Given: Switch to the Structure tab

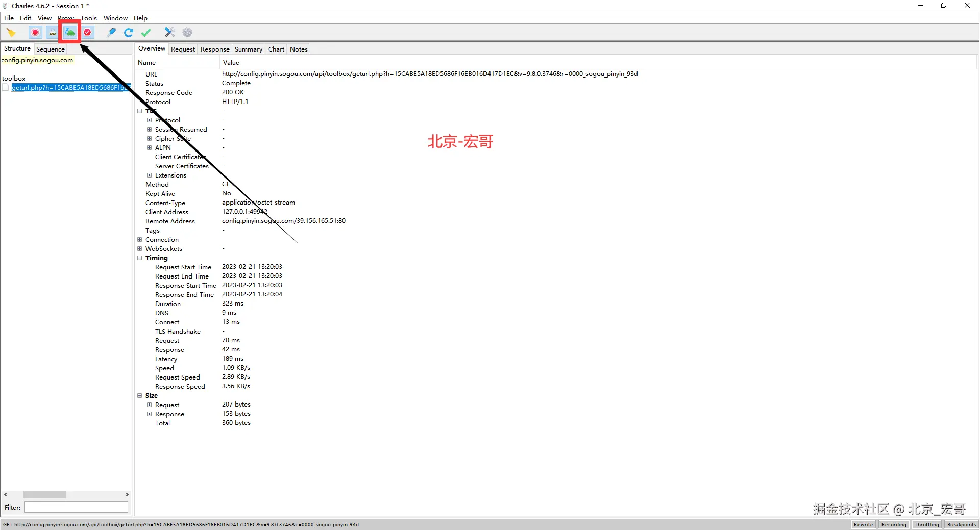Looking at the screenshot, I should point(17,49).
